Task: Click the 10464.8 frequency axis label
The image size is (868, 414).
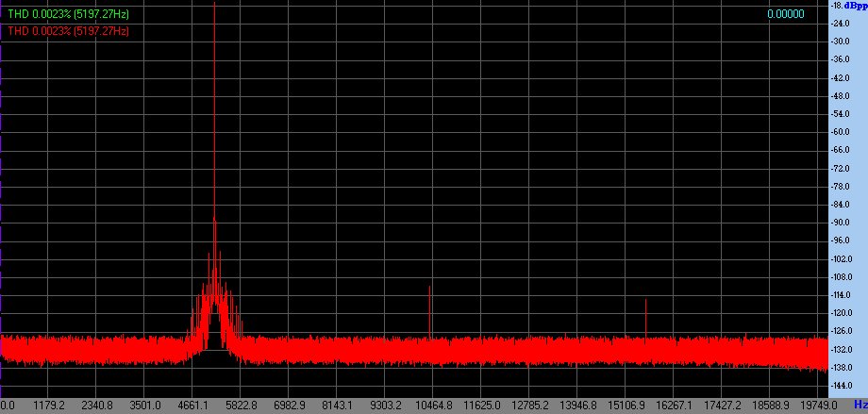Action: pyautogui.click(x=434, y=406)
